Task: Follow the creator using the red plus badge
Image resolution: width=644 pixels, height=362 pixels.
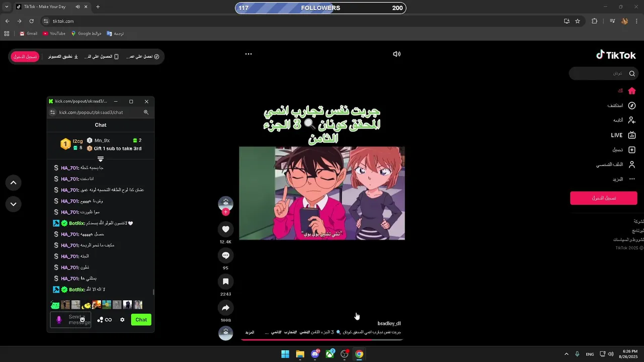Action: (225, 212)
